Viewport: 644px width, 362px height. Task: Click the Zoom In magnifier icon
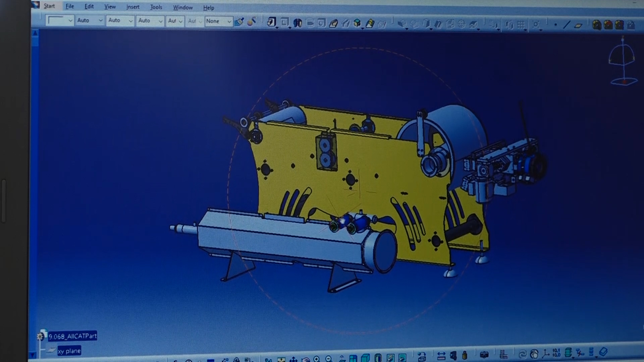[x=316, y=359]
